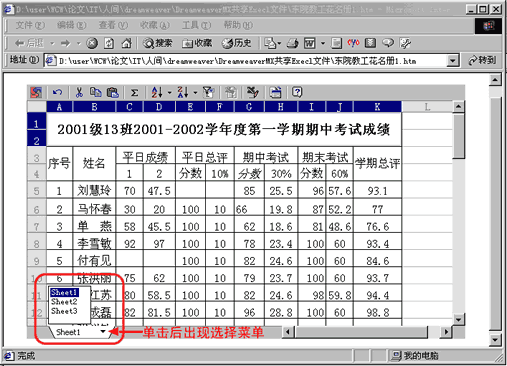This screenshot has width=507, height=366.
Task: Sort ascending with the A-Z icon
Action: [157, 92]
